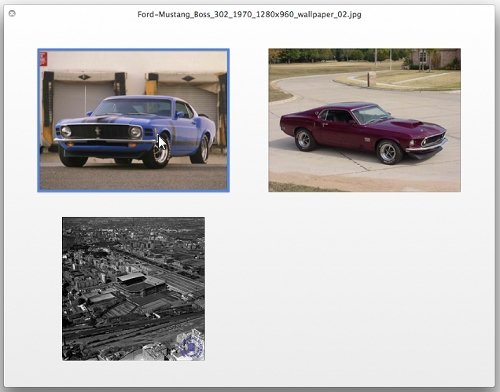Close the Quick Look preview window

tap(12, 13)
